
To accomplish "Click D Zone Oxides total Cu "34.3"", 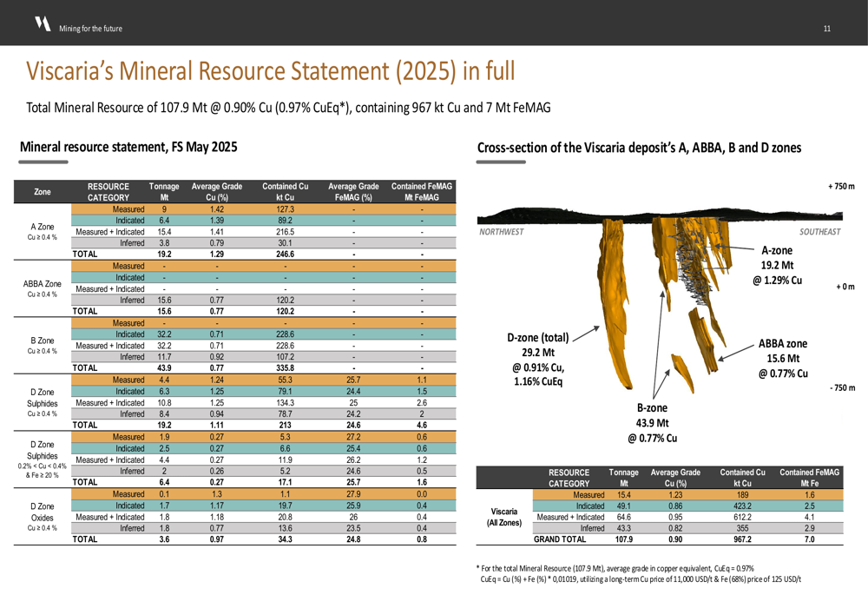I will coord(285,539).
